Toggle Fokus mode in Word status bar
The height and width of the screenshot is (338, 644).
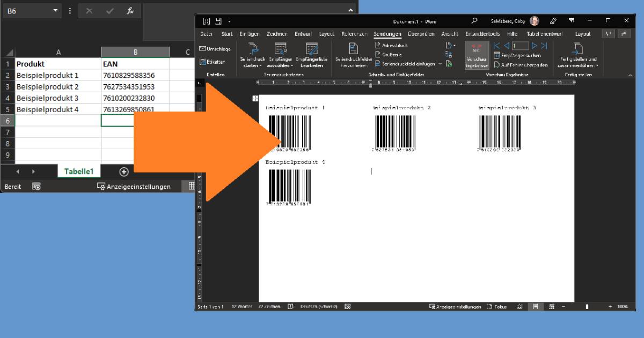497,307
